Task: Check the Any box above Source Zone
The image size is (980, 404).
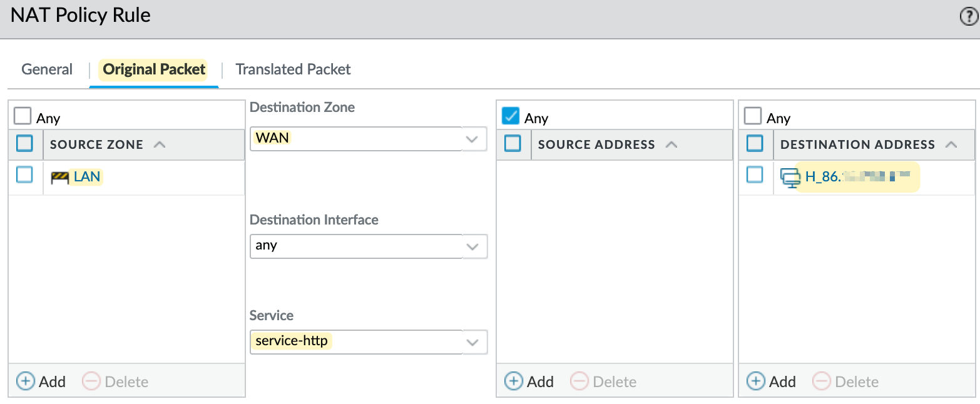Action: [x=23, y=116]
